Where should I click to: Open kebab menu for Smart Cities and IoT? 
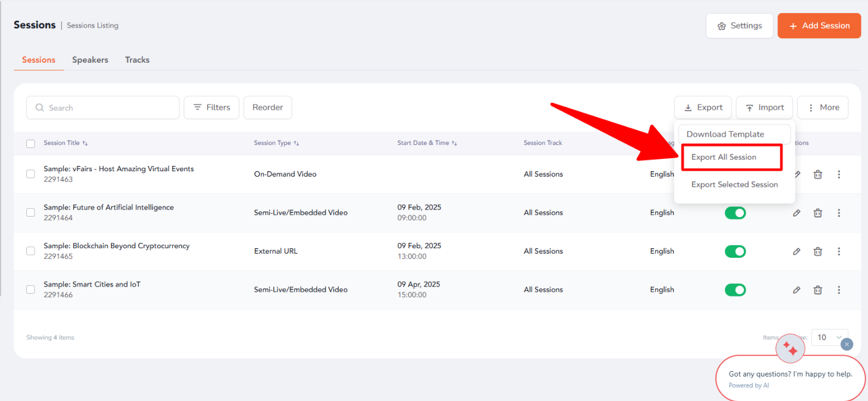tap(839, 290)
